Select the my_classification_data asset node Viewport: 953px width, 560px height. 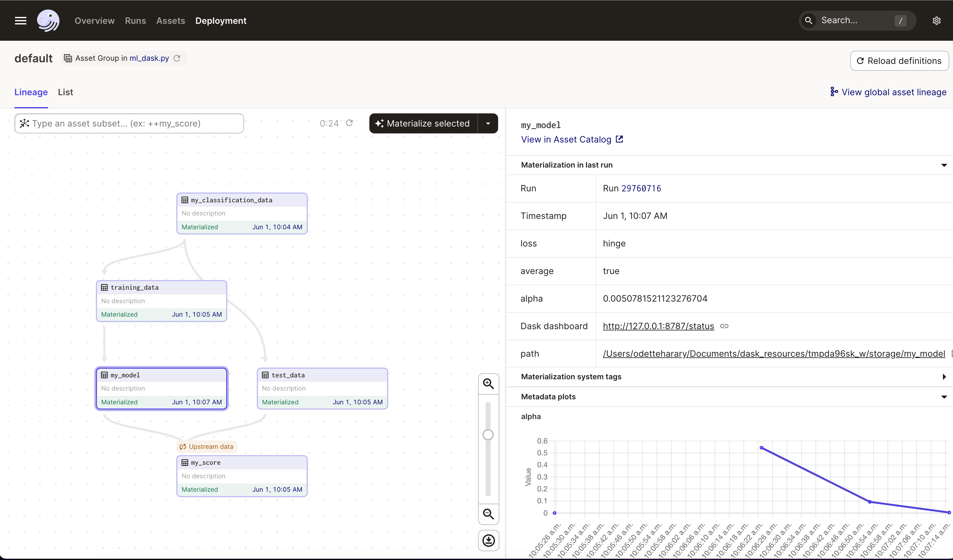[242, 213]
